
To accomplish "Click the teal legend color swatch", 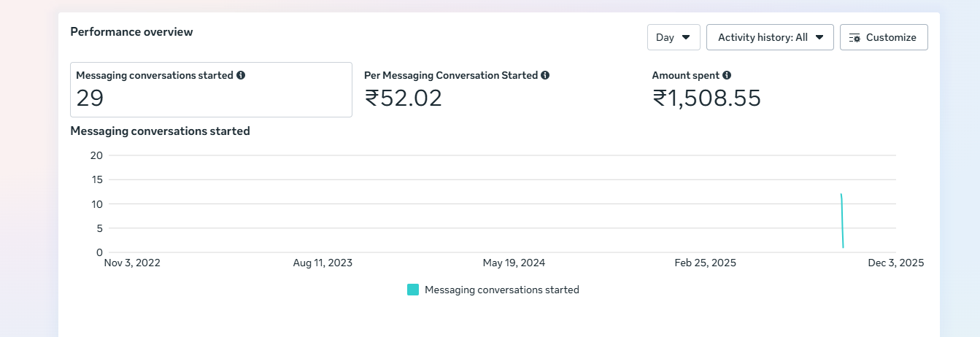I will (x=413, y=290).
